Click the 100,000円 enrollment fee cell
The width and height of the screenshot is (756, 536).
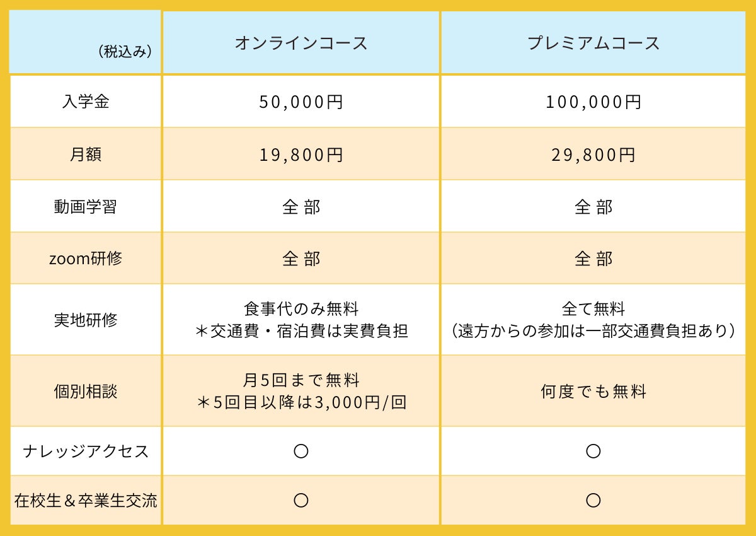593,102
